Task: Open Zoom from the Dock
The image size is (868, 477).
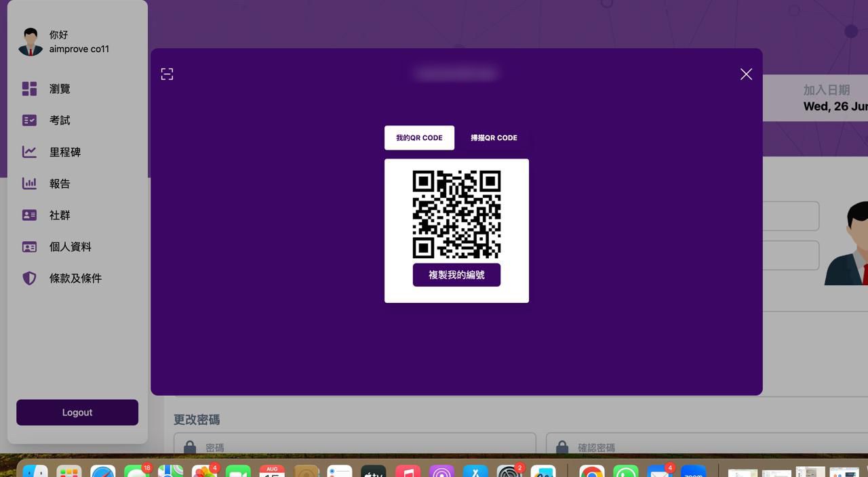Action: (694, 472)
